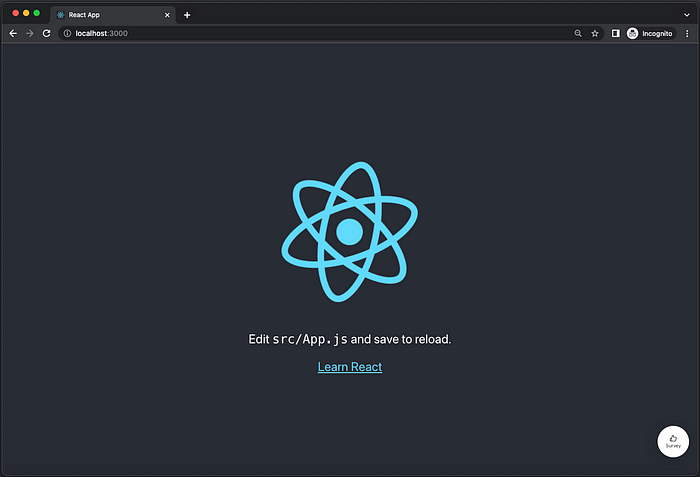Bookmark this page with the star icon

(595, 33)
